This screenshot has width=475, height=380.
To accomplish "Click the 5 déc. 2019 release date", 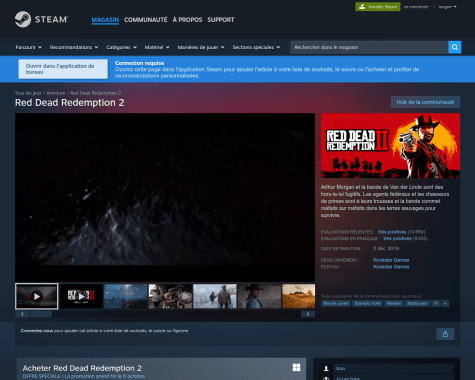I will point(386,249).
